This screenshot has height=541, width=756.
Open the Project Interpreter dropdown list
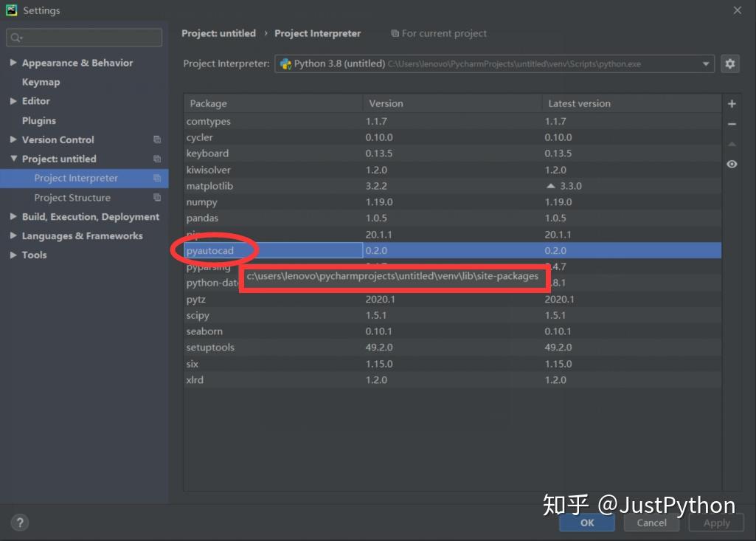tap(706, 63)
